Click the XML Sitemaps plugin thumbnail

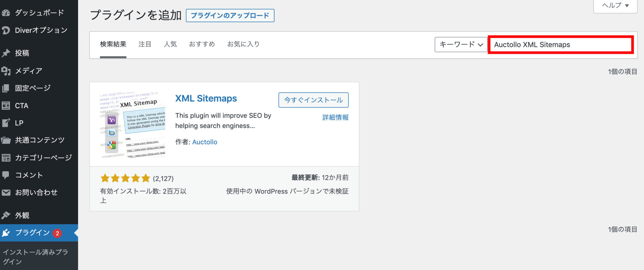132,124
